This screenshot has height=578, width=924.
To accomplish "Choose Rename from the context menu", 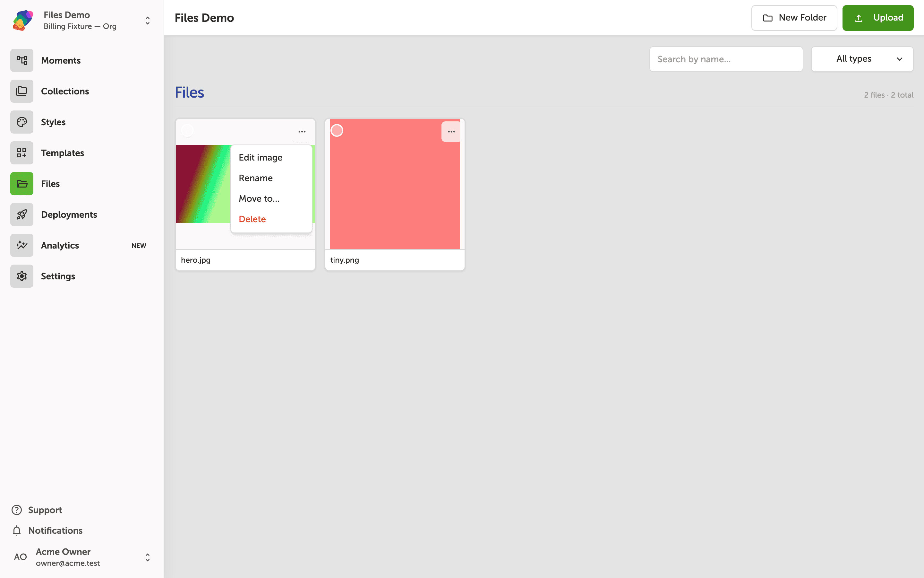I will [x=271, y=178].
